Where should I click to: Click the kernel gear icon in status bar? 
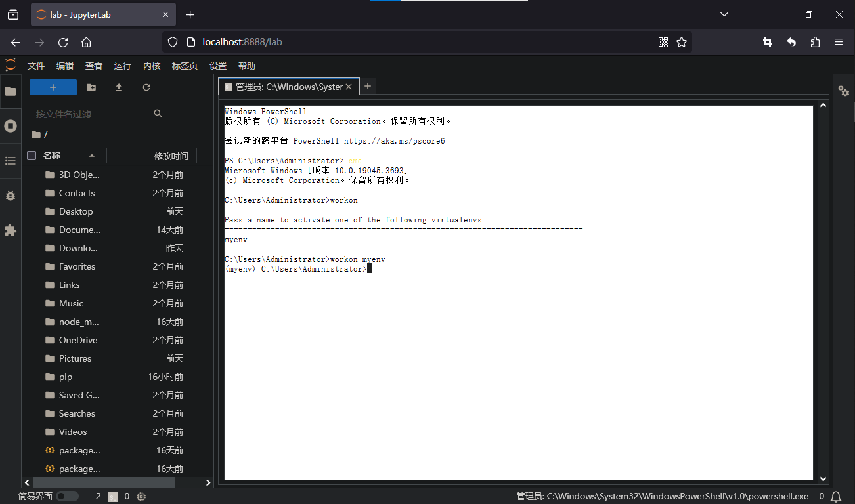coord(141,497)
